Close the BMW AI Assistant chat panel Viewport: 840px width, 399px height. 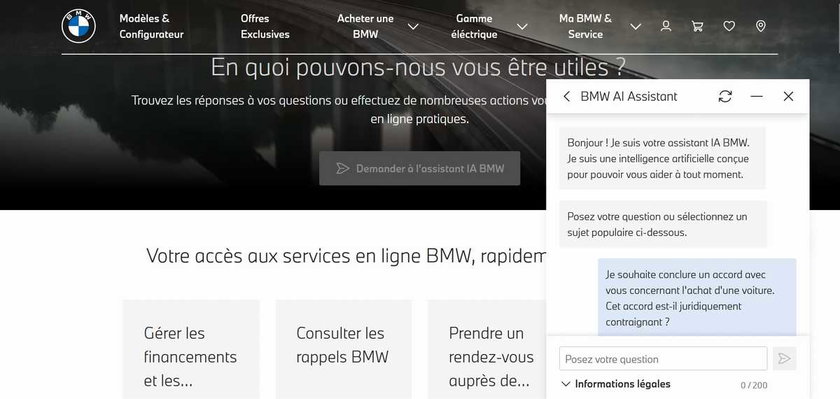click(x=788, y=96)
